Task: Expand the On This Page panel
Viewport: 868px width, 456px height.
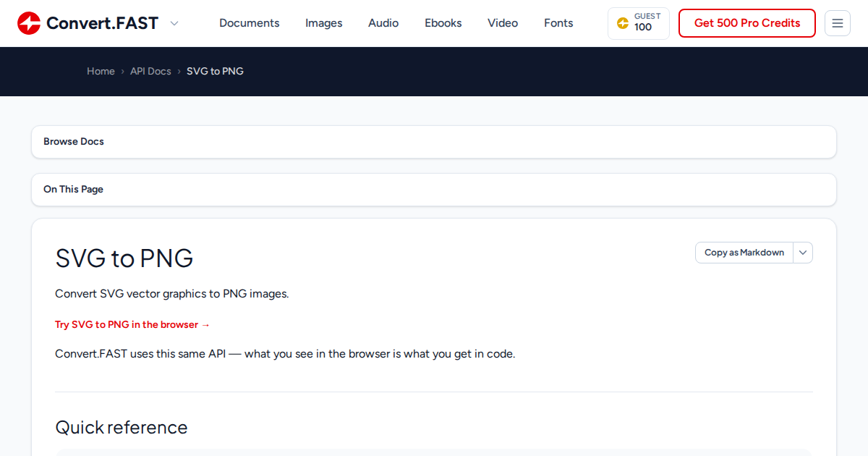Action: [434, 190]
